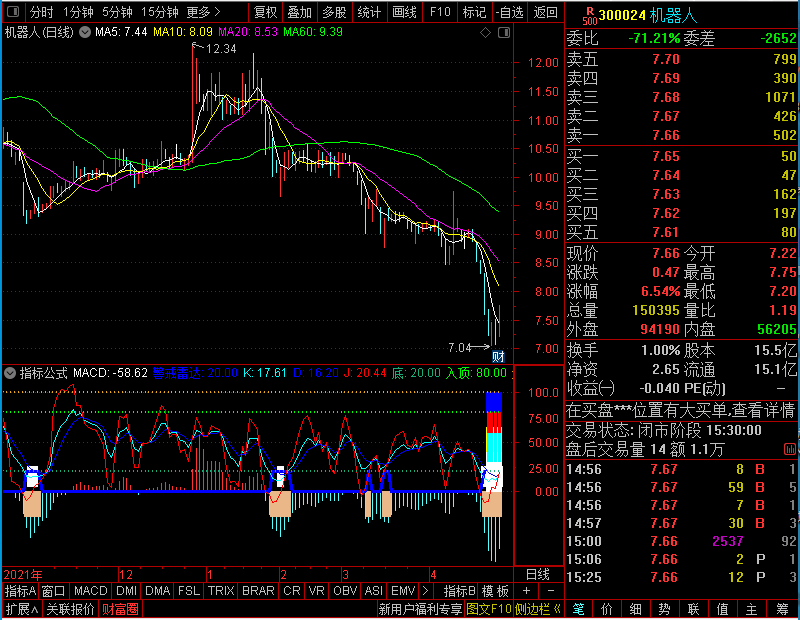800x620 pixels.
Task: Remove stock via -自选 button
Action: point(510,12)
